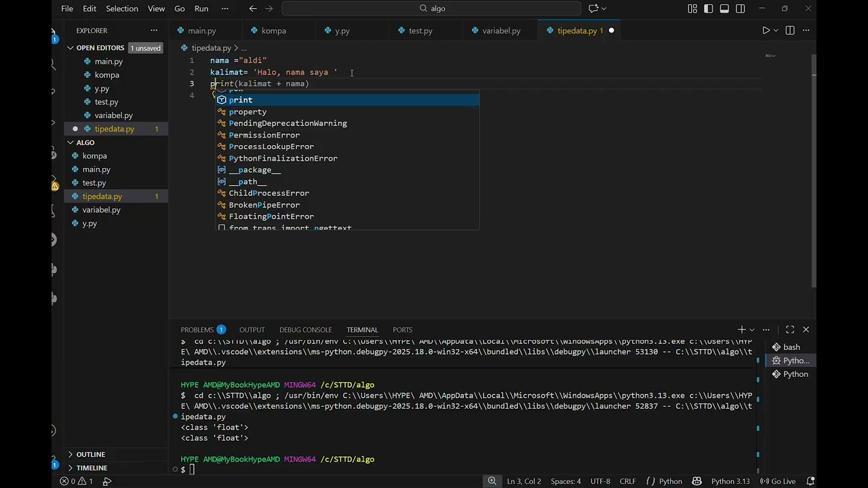Click the notifications bell in status bar

(810, 481)
